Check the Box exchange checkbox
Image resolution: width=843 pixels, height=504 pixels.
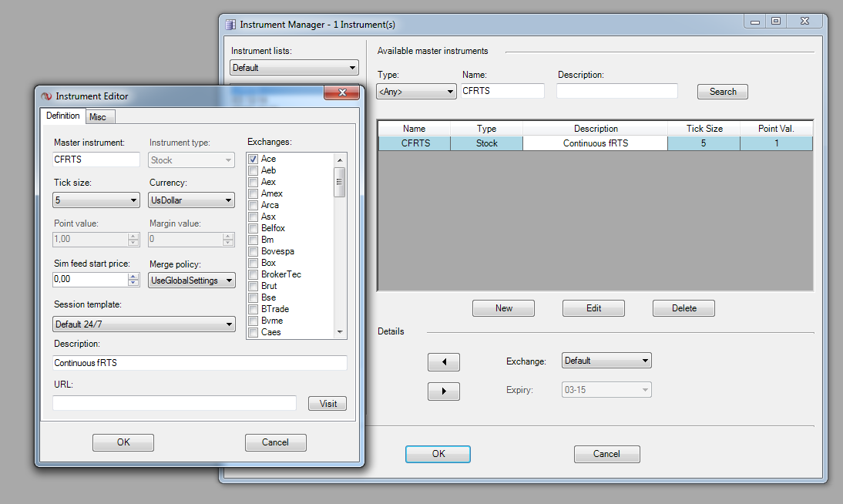(x=254, y=263)
